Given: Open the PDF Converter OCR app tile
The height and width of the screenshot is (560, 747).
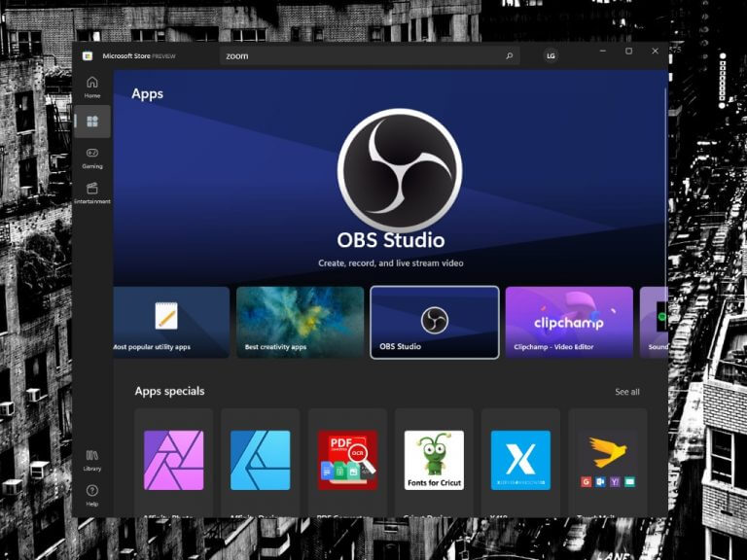Looking at the screenshot, I should click(x=347, y=463).
